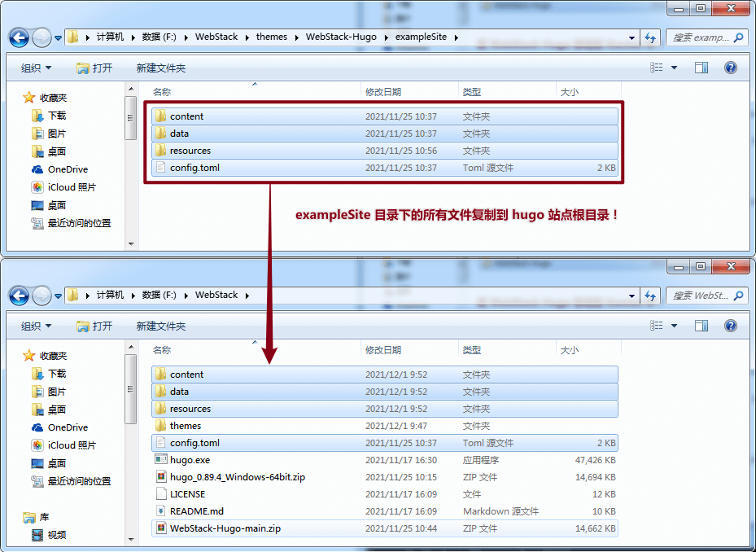Select themes folder in lower WebStack window

tap(385, 426)
